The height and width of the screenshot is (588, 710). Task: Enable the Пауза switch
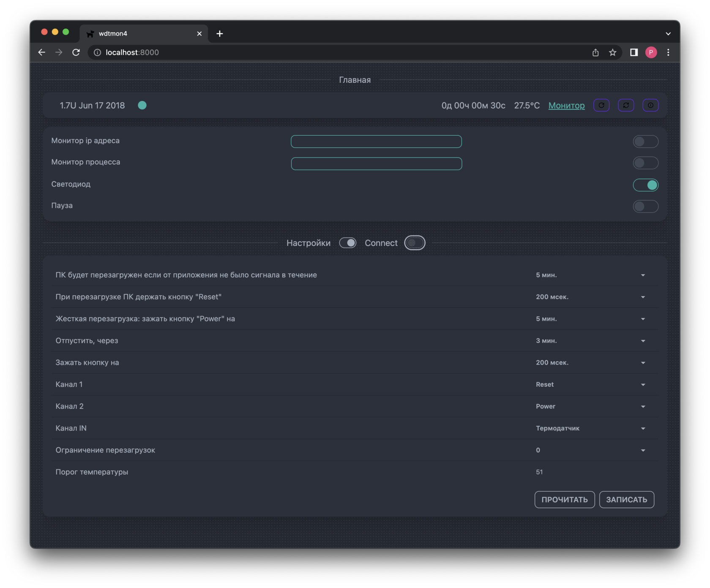(645, 206)
